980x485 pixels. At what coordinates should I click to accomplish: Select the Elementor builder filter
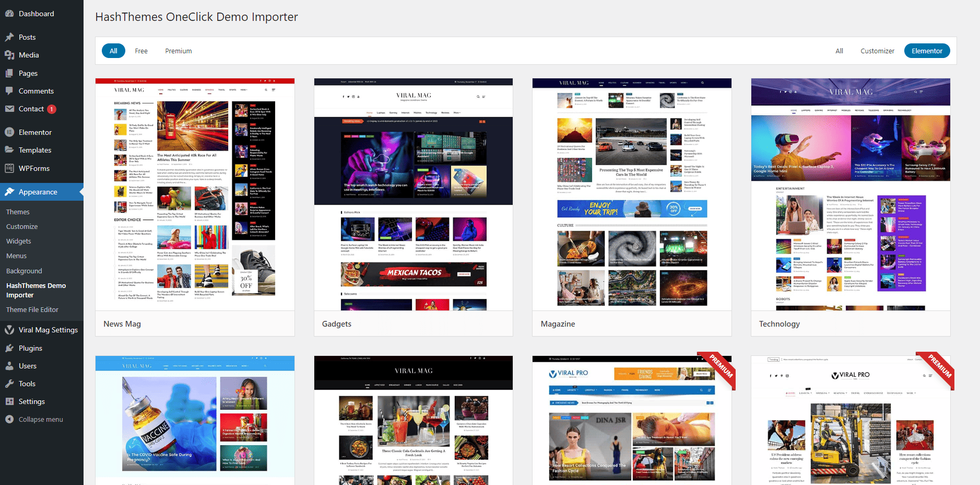point(927,51)
